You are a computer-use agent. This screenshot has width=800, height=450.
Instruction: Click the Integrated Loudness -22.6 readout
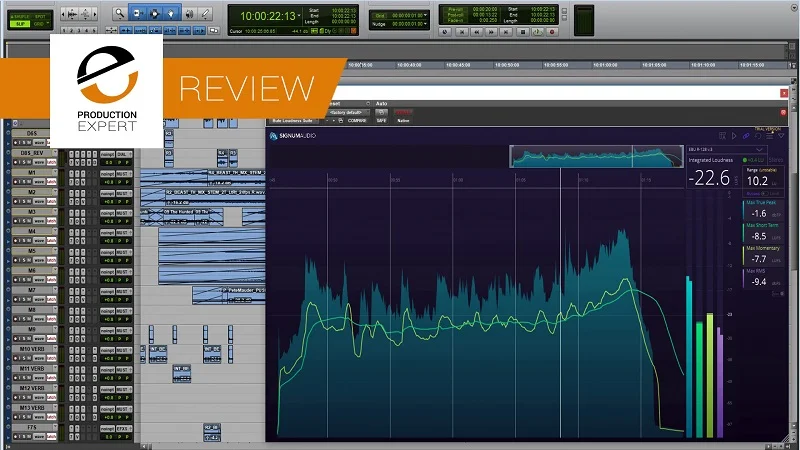709,178
